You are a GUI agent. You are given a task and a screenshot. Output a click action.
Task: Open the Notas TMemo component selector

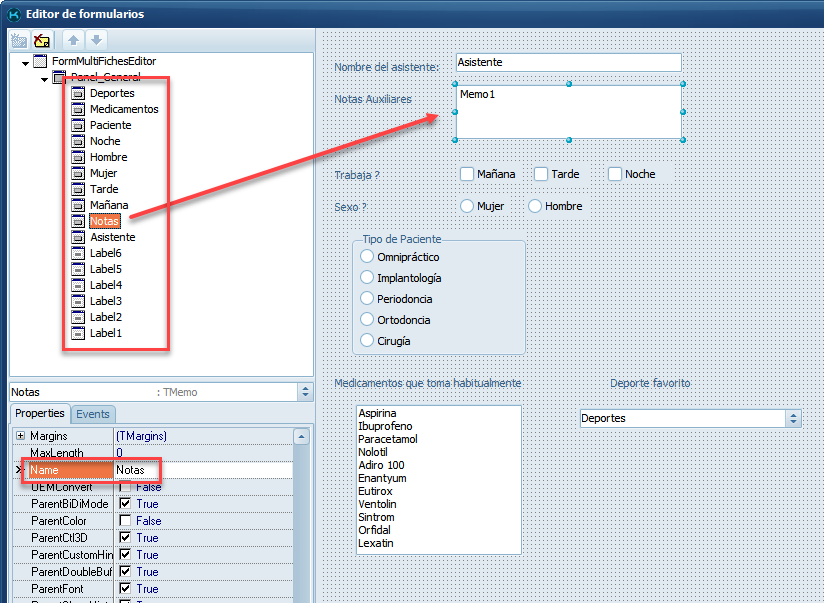pyautogui.click(x=304, y=392)
